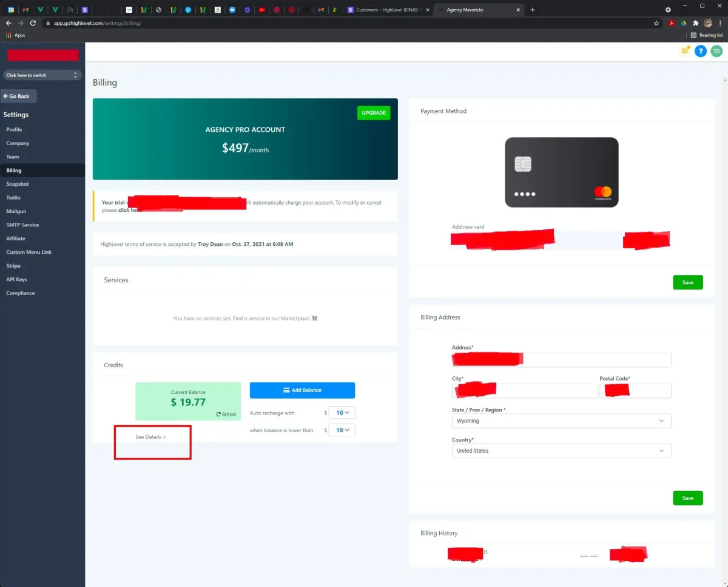This screenshot has height=587, width=728.
Task: Switch to the pinned globe icon tab
Action: [158, 10]
